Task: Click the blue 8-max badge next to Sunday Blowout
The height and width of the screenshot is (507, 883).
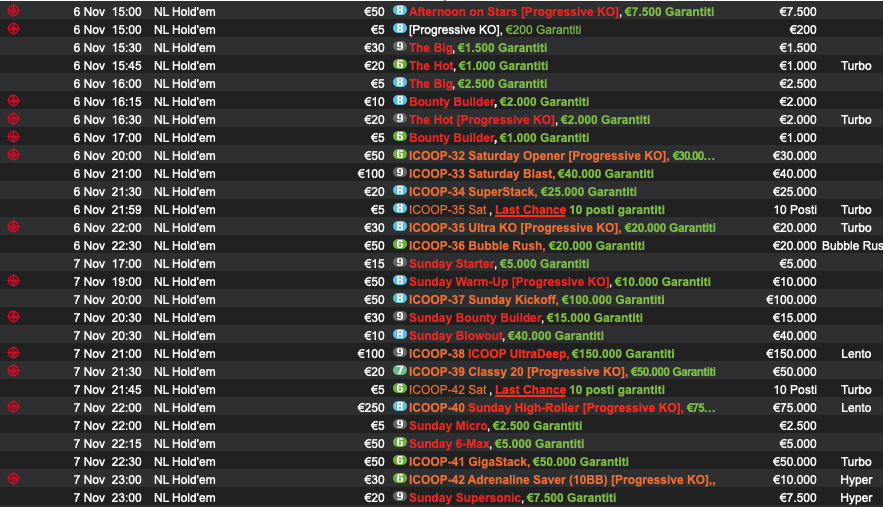Action: (x=400, y=335)
